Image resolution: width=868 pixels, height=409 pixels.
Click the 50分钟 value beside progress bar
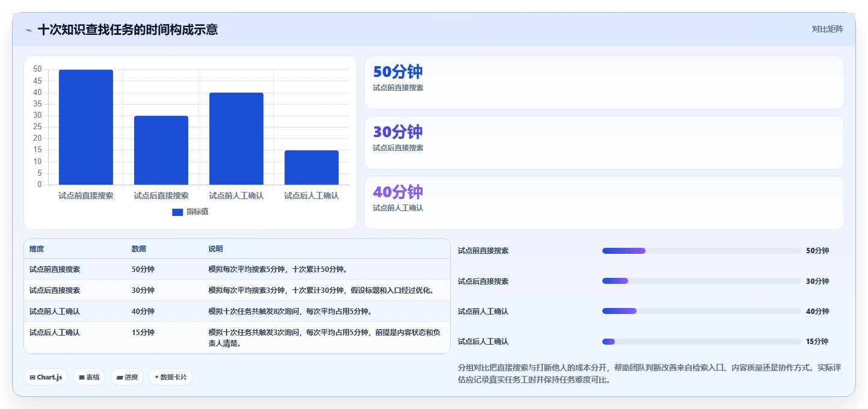(x=818, y=251)
